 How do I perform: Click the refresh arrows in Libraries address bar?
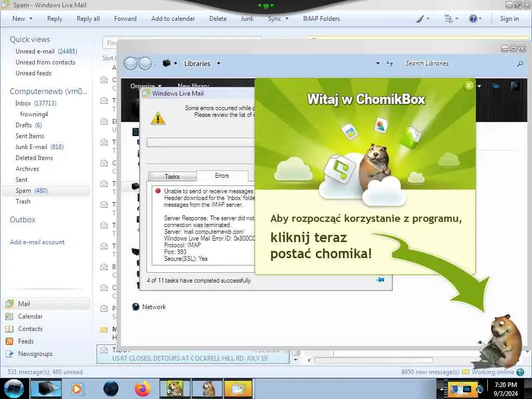pyautogui.click(x=390, y=63)
